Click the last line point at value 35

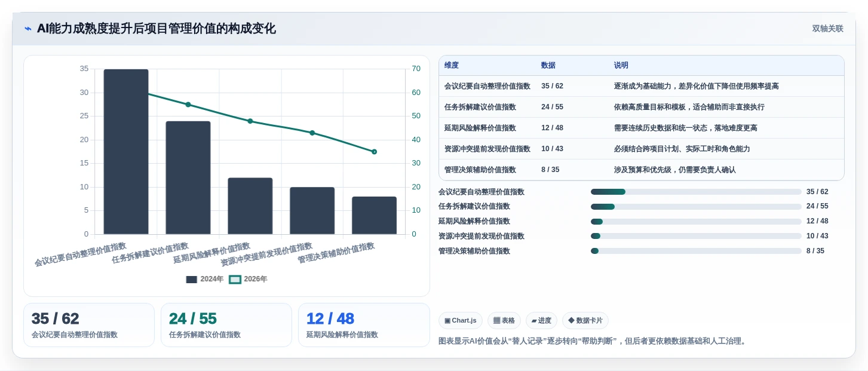click(x=375, y=152)
